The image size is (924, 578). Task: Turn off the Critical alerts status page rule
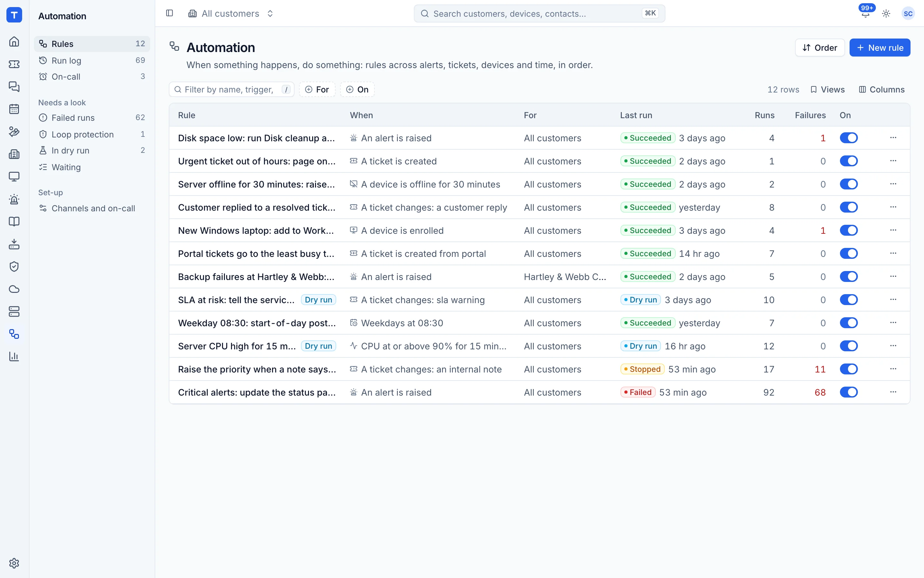coord(848,392)
